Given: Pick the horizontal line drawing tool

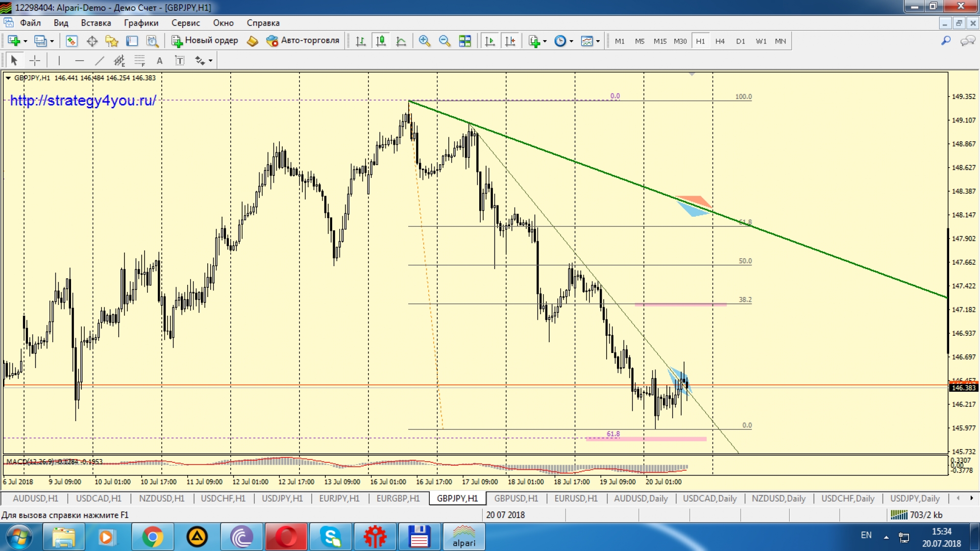Looking at the screenshot, I should pos(79,61).
